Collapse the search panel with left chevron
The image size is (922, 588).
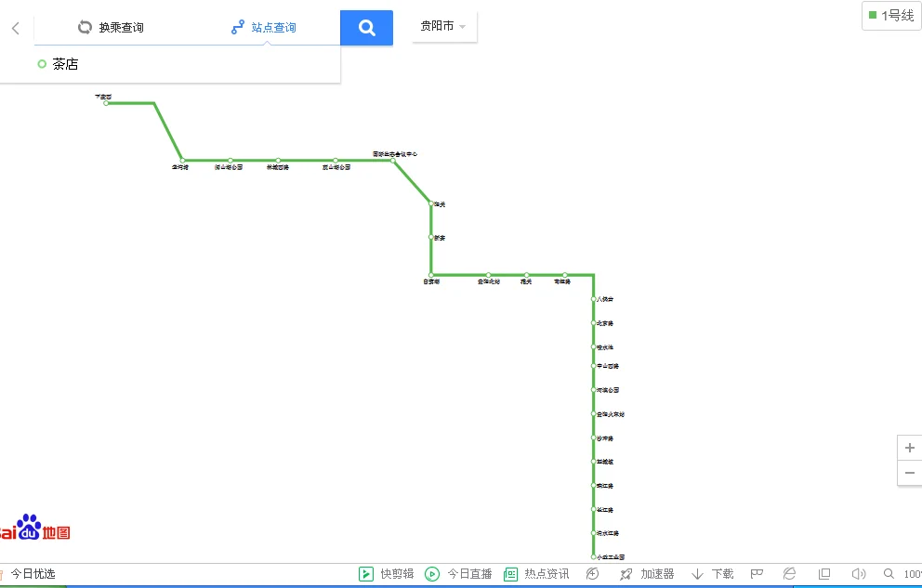click(14, 28)
